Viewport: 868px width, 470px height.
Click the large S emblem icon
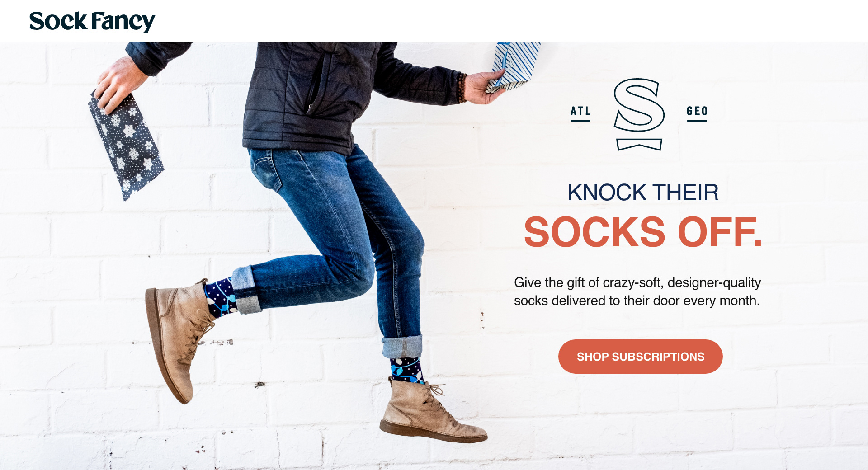(x=639, y=105)
